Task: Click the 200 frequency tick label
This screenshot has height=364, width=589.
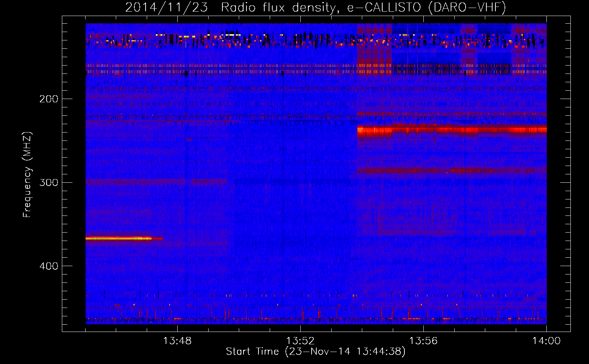Action: point(49,99)
